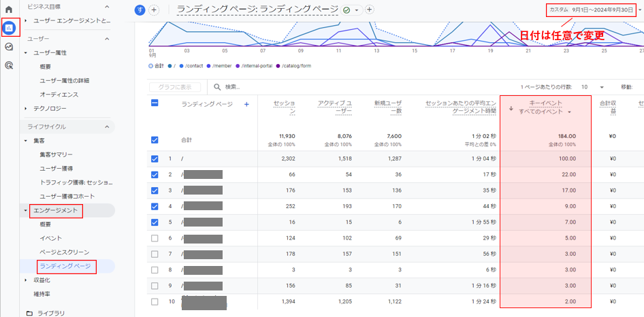Expand the 収益化 group
The width and height of the screenshot is (644, 317).
click(x=26, y=280)
